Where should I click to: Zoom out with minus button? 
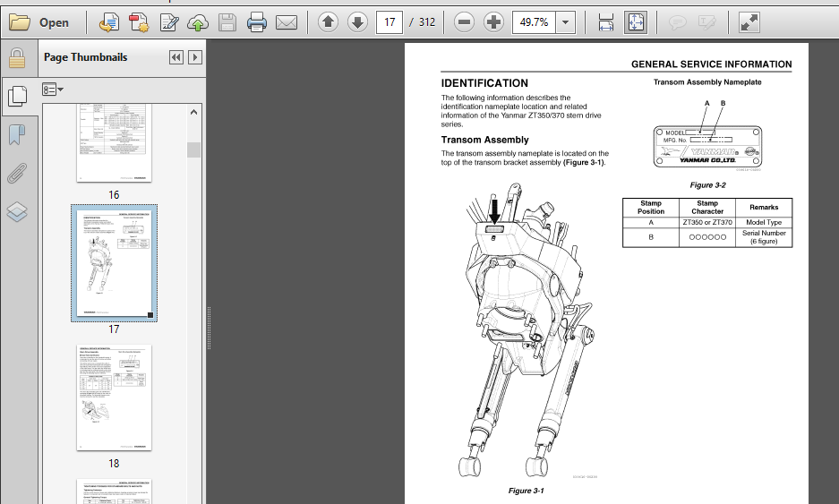click(x=464, y=22)
